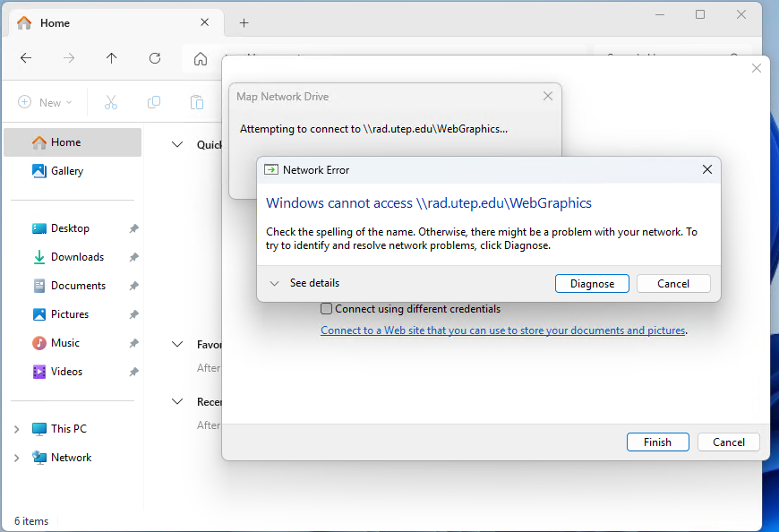The height and width of the screenshot is (532, 779).
Task: Expand Network in navigation pane
Action: coord(16,458)
